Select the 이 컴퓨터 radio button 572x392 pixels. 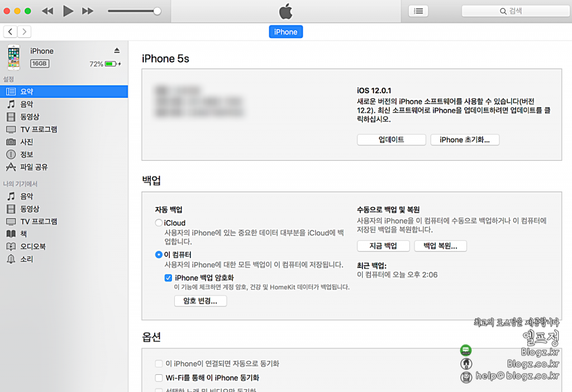(x=159, y=255)
